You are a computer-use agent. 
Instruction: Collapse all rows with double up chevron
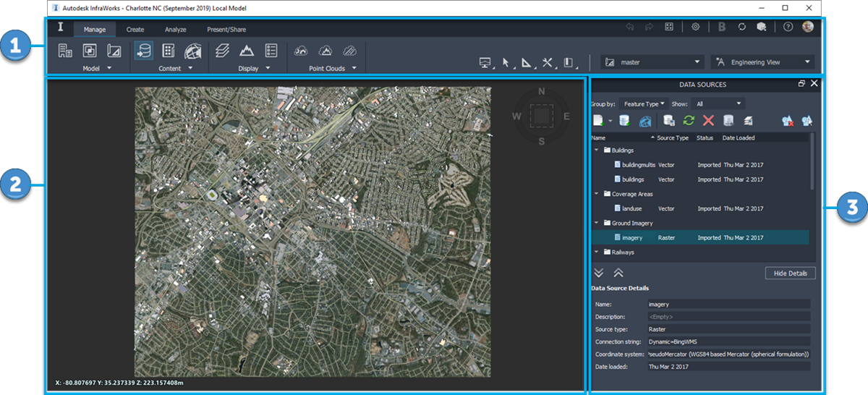pyautogui.click(x=618, y=273)
